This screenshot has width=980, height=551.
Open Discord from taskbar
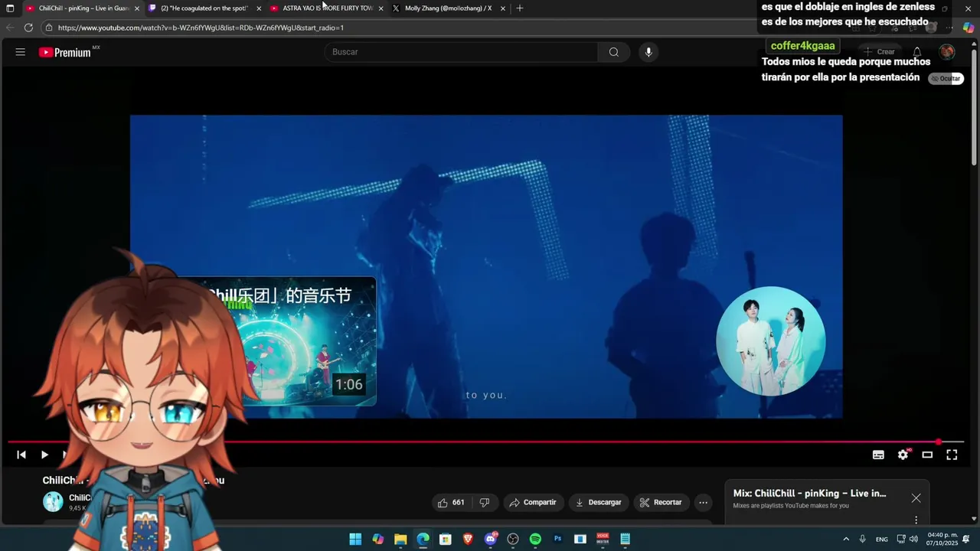[x=491, y=539]
